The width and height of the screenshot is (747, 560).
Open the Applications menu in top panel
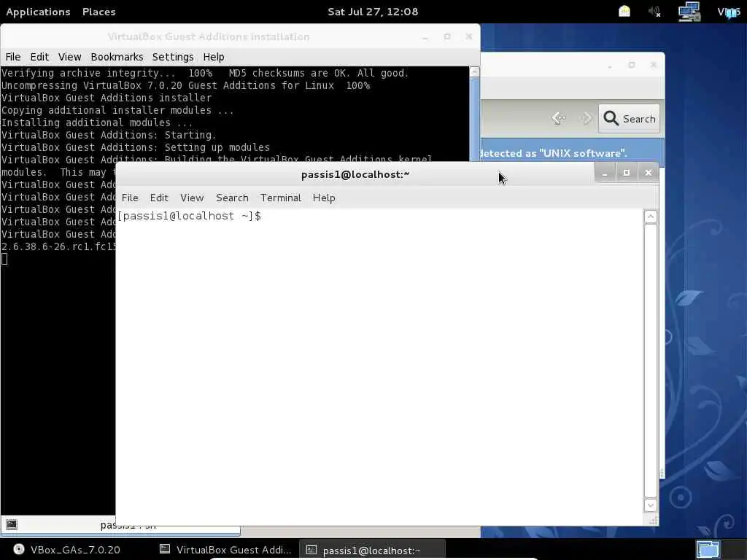38,12
